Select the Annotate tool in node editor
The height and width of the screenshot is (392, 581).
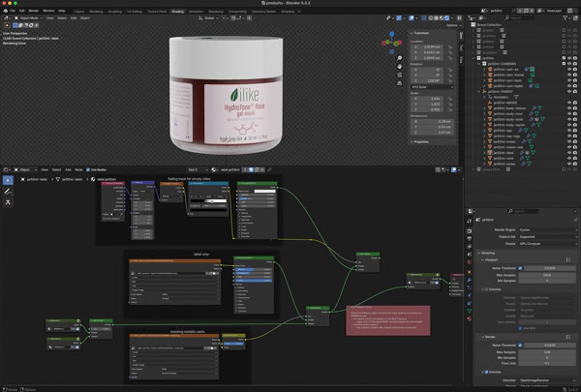[8, 192]
